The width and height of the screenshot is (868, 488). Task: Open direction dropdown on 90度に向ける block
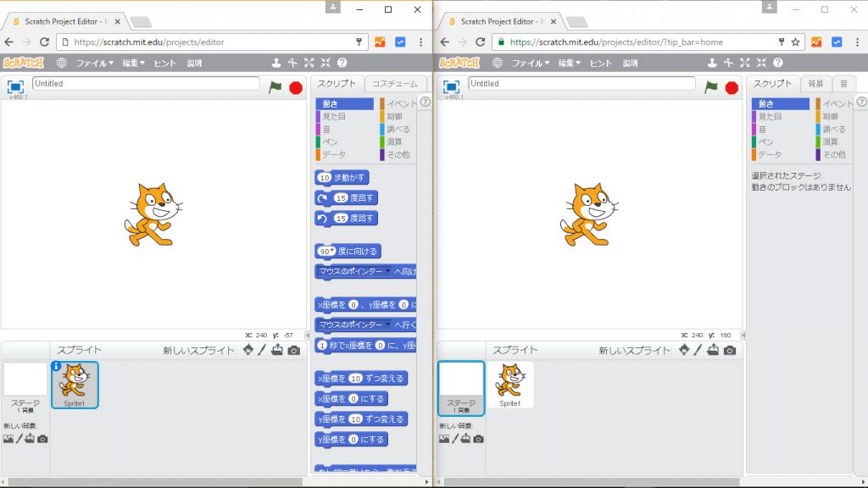[332, 251]
